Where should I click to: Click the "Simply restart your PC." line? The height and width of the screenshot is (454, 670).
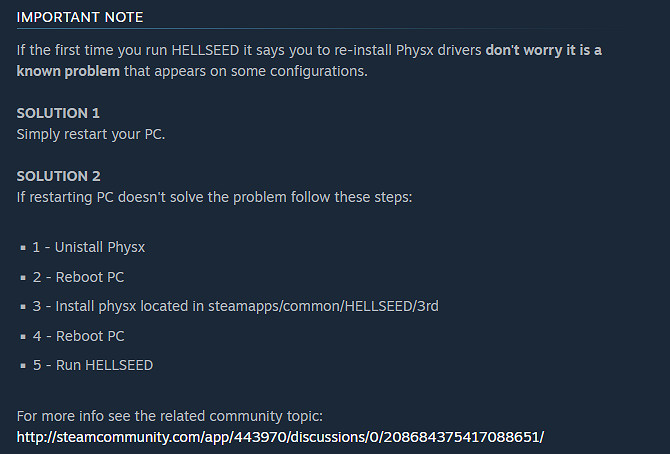tap(91, 134)
